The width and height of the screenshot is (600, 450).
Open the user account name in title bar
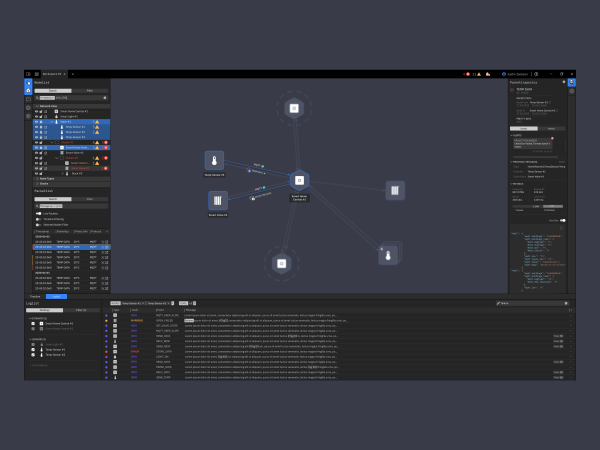517,74
